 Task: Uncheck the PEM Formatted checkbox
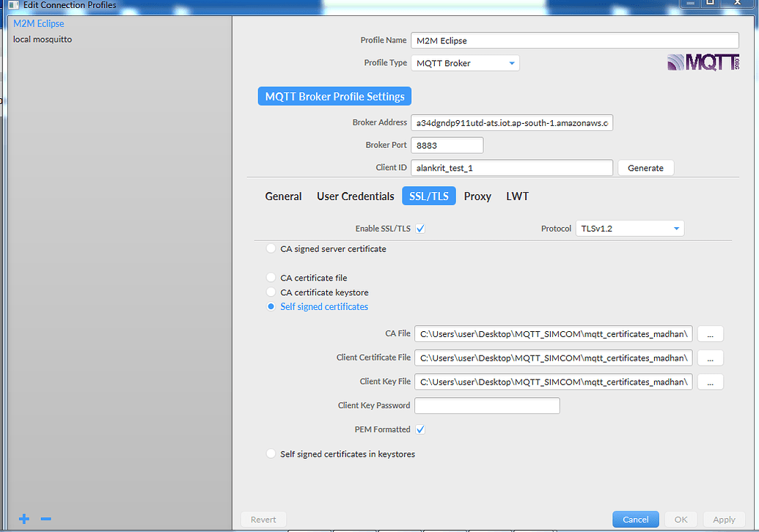(x=420, y=429)
